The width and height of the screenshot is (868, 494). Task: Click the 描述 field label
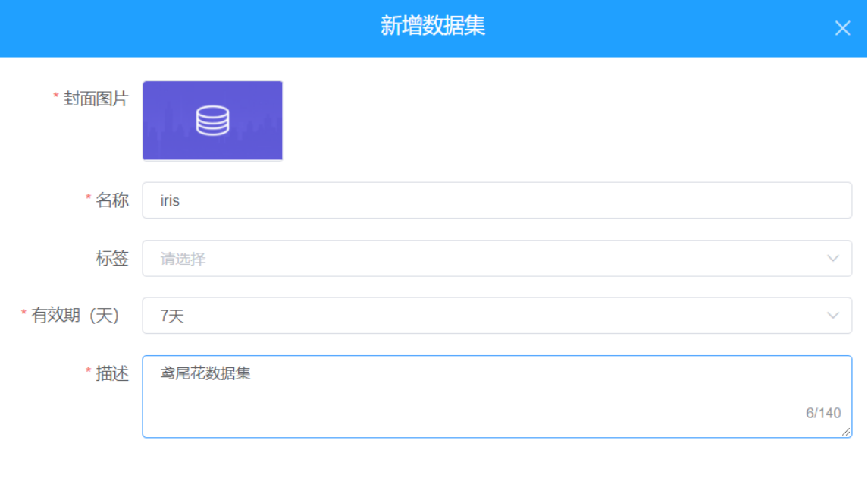point(112,374)
